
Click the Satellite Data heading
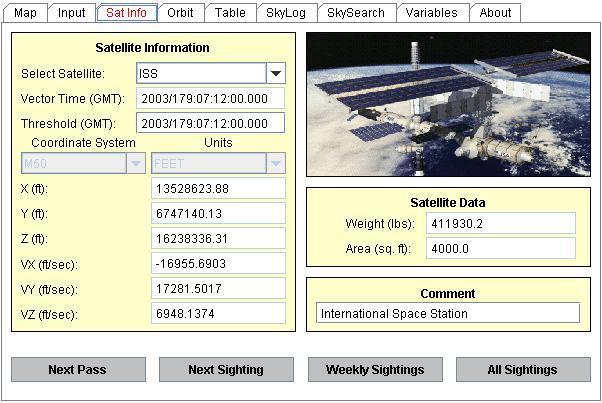448,203
